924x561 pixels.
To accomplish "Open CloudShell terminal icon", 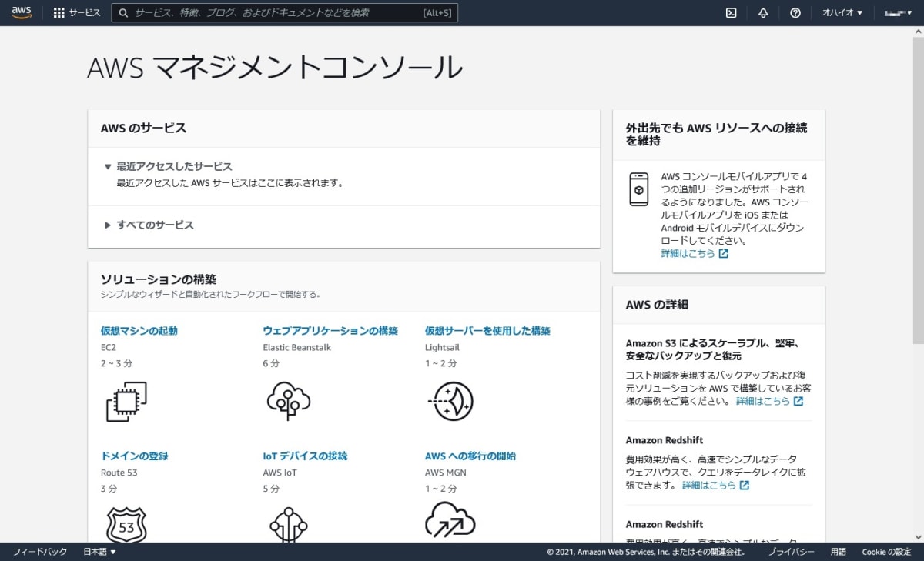I will point(731,13).
